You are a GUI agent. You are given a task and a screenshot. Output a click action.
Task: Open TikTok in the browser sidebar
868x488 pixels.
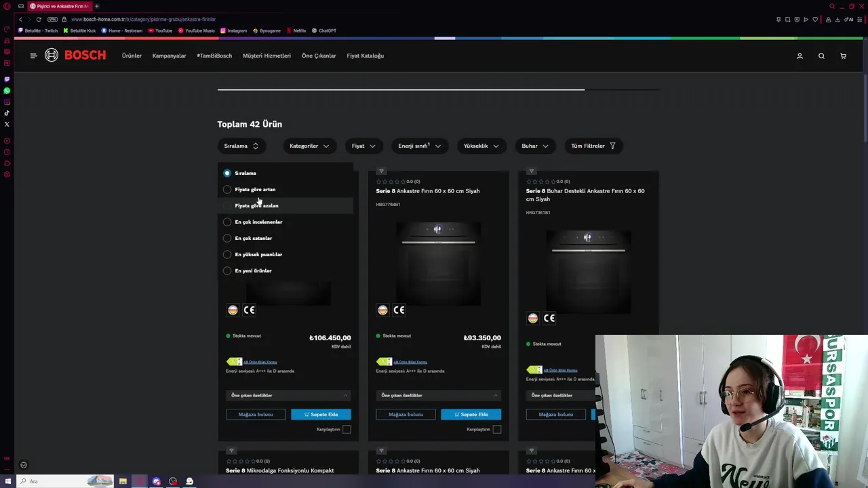pyautogui.click(x=7, y=113)
